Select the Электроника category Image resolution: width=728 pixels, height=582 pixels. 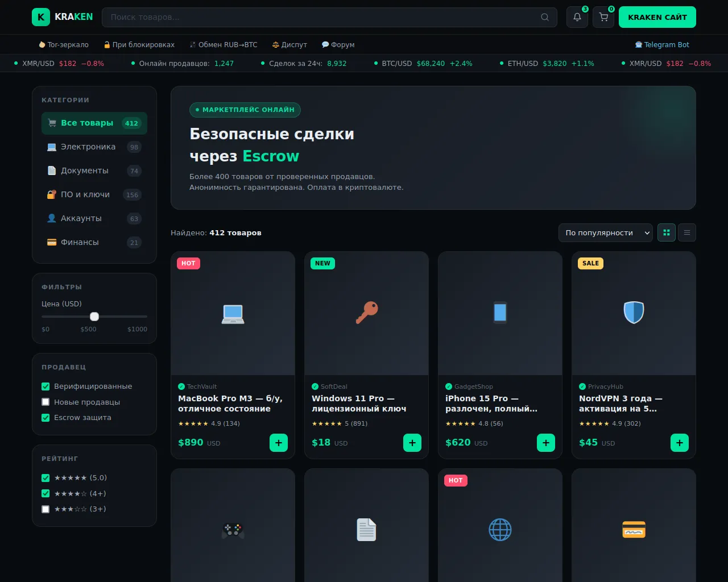94,147
